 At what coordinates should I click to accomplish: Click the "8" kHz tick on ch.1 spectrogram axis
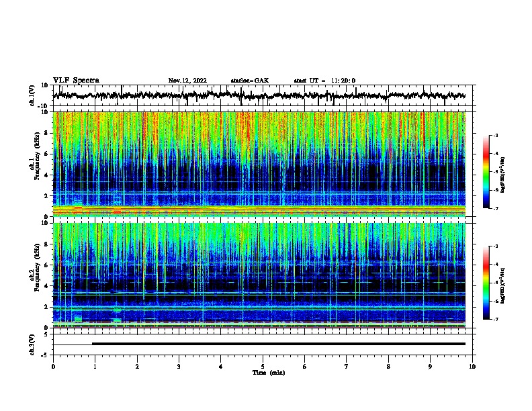[46, 133]
